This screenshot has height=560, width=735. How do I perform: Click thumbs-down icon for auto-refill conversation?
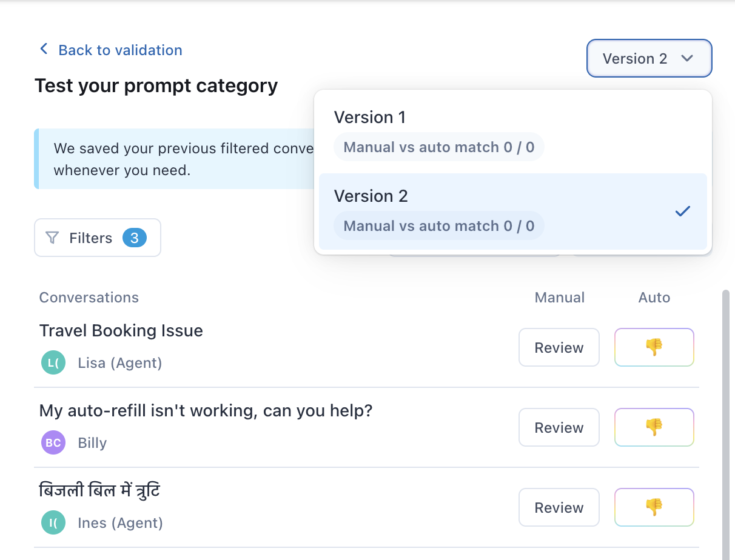(x=654, y=427)
